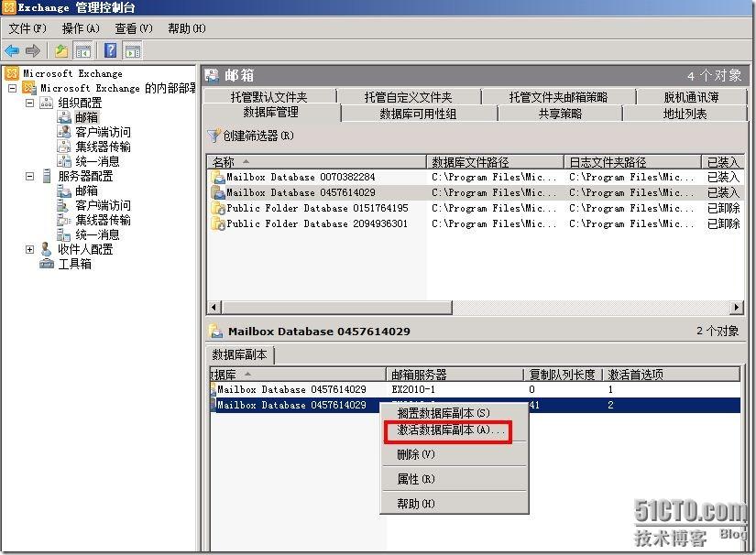Viewport: 756px width, 555px height.
Task: Click icon of Mailbox Database 0070382284 row
Action: (218, 178)
